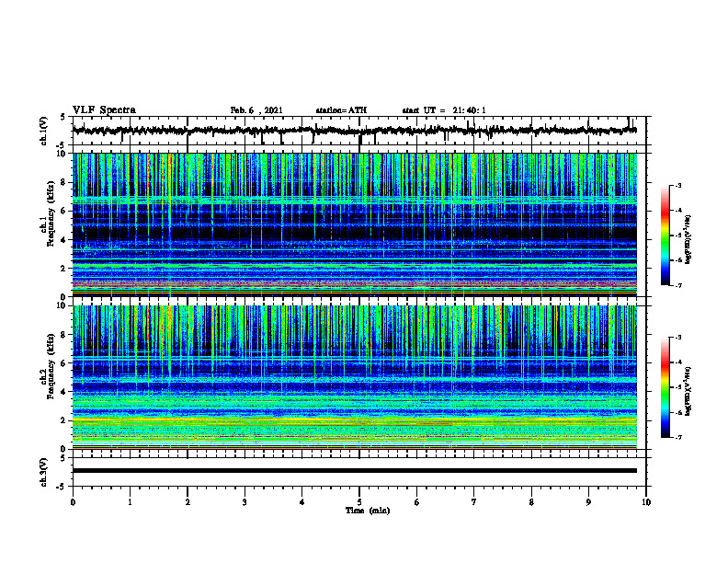Image resolution: width=728 pixels, height=563 pixels.
Task: Click the "station=ATH" header label
Action: point(341,110)
